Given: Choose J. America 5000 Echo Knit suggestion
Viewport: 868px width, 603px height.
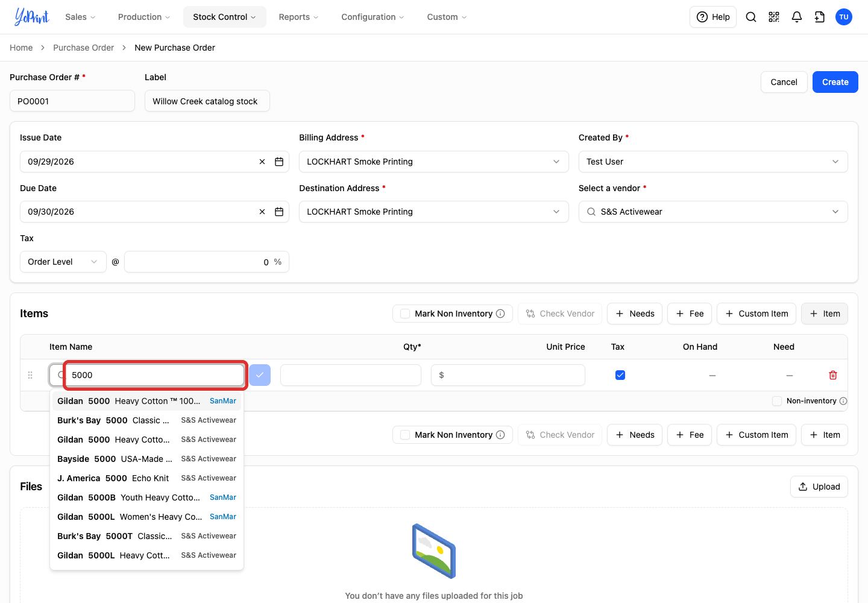Looking at the screenshot, I should coord(147,478).
